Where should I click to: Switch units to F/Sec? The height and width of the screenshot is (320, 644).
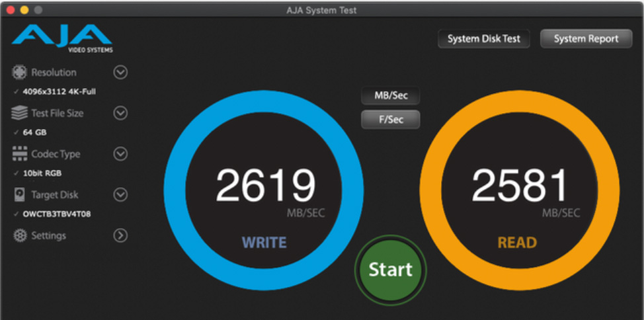391,120
